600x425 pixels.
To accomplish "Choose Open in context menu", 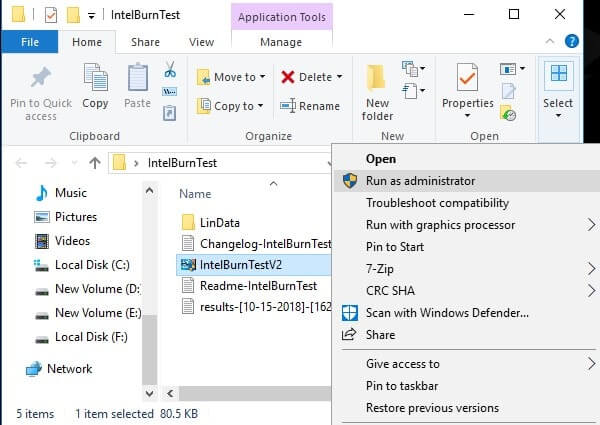I will 467,159.
